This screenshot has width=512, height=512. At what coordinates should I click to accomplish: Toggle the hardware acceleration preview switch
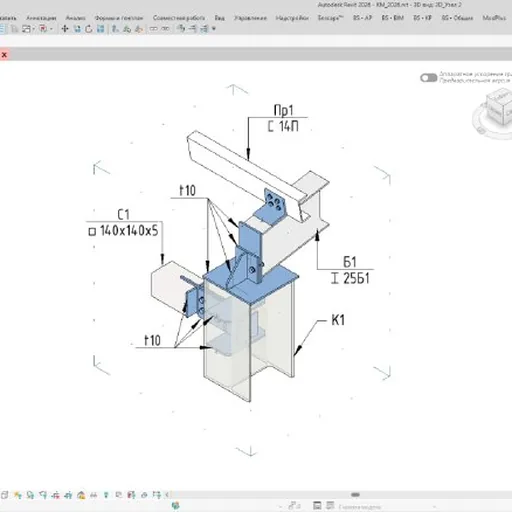click(x=428, y=78)
